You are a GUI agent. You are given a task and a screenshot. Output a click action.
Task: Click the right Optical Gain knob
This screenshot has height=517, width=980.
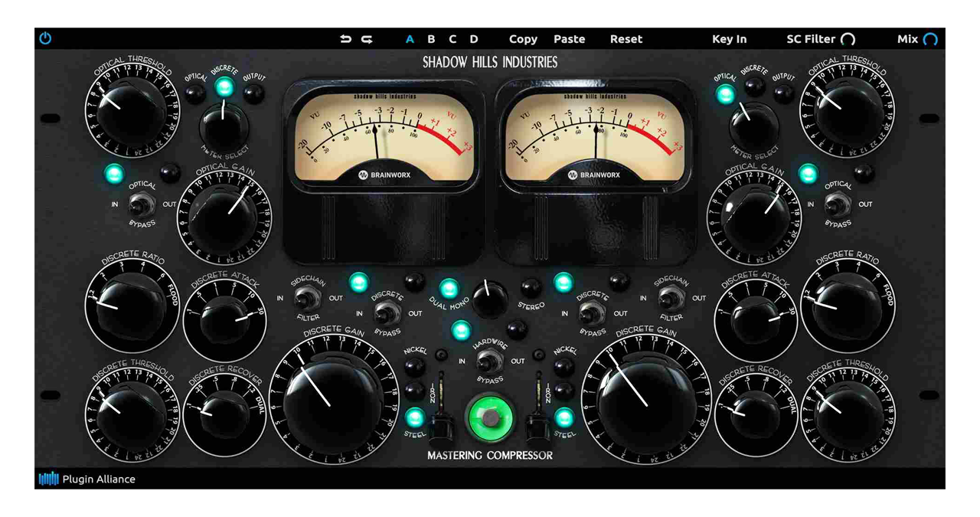754,218
